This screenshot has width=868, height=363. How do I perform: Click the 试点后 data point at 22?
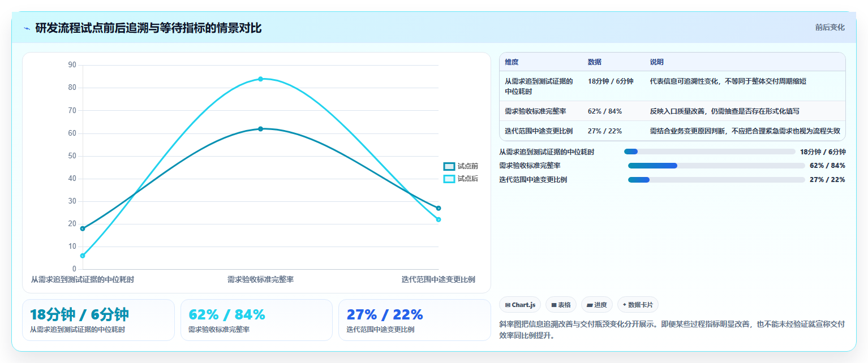click(439, 219)
